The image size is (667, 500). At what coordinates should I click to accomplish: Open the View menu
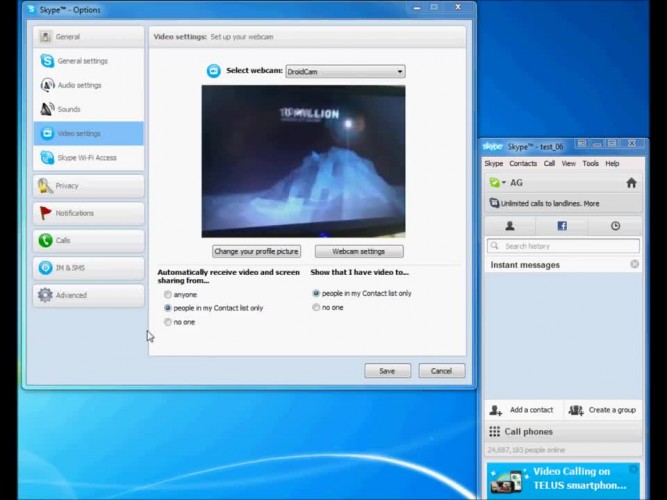pos(568,163)
